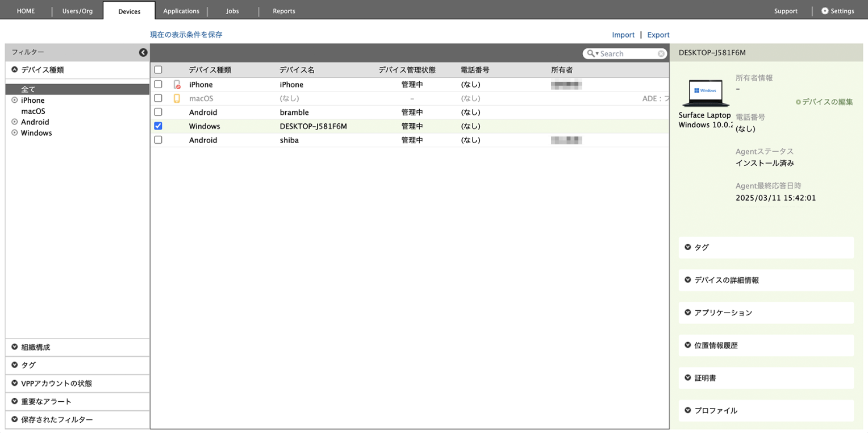Image resolution: width=868 pixels, height=433 pixels.
Task: Collapse the filter panel with arrow icon
Action: pyautogui.click(x=143, y=52)
